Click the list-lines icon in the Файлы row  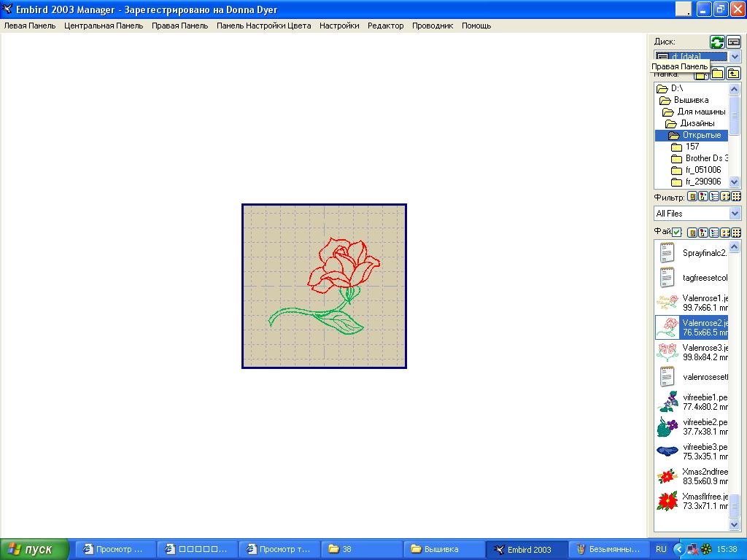tap(714, 233)
